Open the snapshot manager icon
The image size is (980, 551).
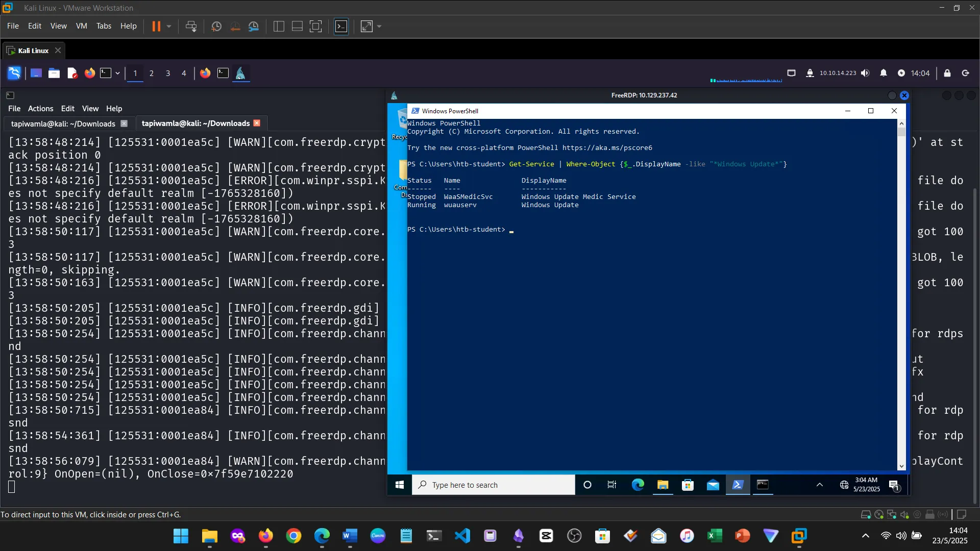pos(254,26)
